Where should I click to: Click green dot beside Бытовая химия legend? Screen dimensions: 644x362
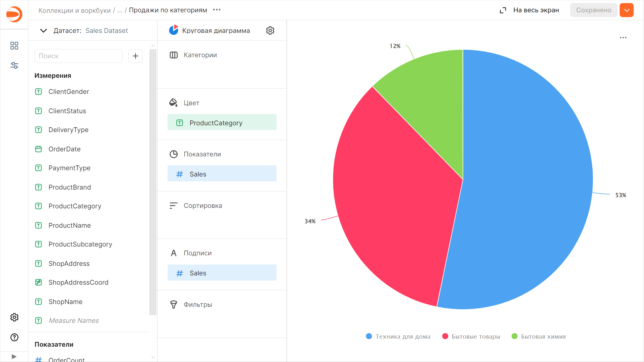coord(515,336)
